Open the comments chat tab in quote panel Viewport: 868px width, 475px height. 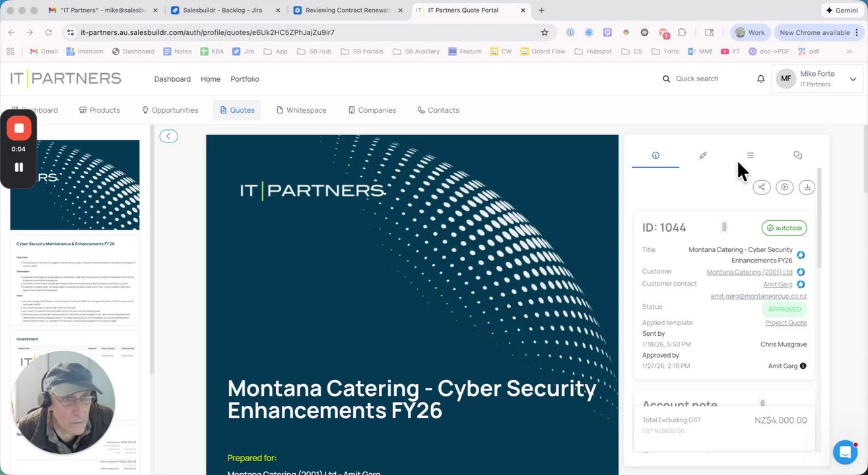tap(797, 156)
